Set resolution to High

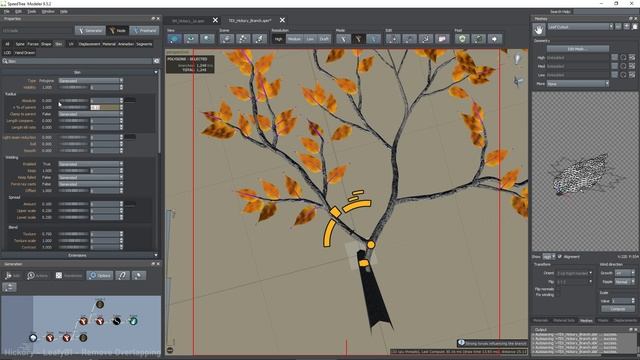point(278,39)
